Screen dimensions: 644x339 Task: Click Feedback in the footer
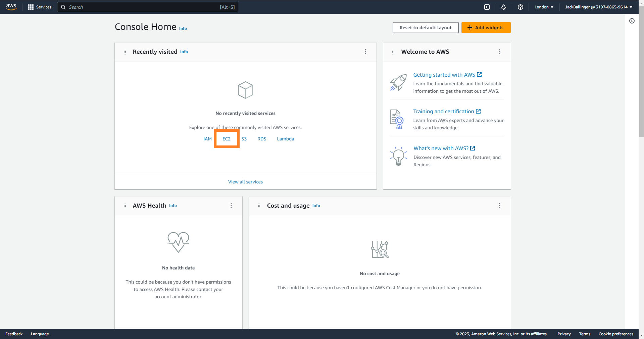(x=14, y=334)
